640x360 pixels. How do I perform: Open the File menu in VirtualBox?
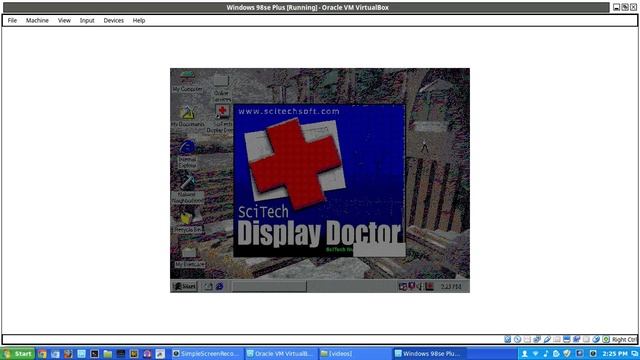pyautogui.click(x=12, y=20)
